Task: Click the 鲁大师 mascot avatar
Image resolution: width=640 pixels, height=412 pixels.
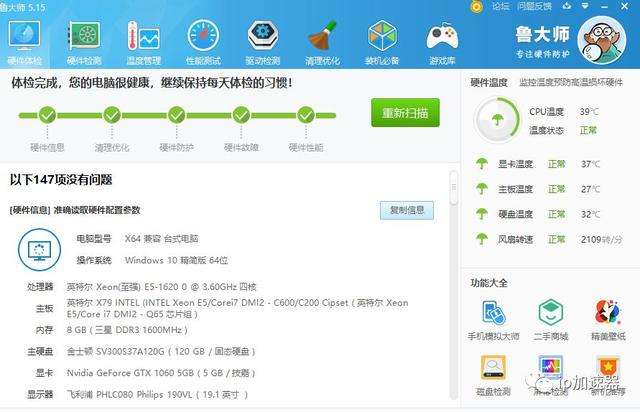Action: (602, 40)
